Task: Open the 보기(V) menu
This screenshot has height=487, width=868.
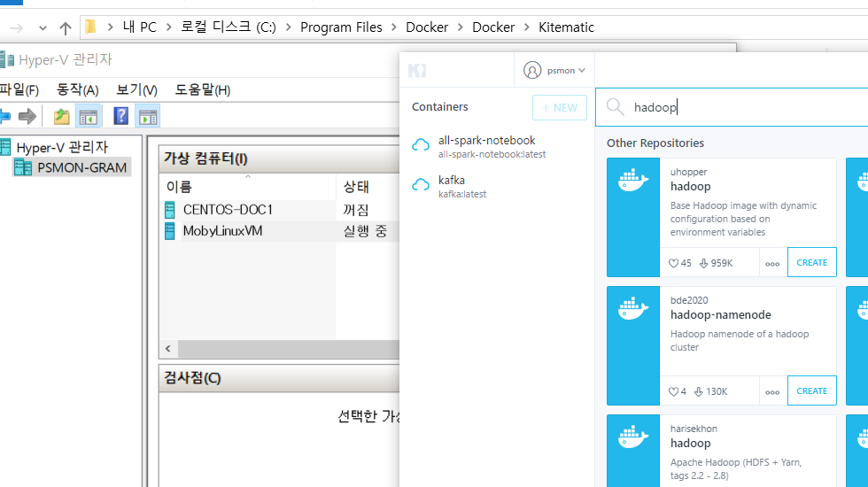Action: [136, 89]
